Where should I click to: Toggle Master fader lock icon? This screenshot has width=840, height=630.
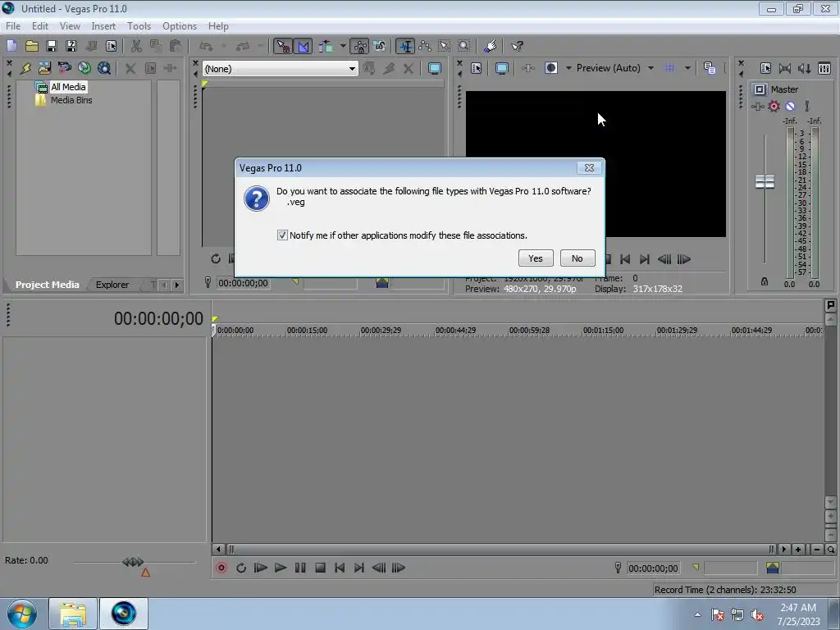coord(765,281)
